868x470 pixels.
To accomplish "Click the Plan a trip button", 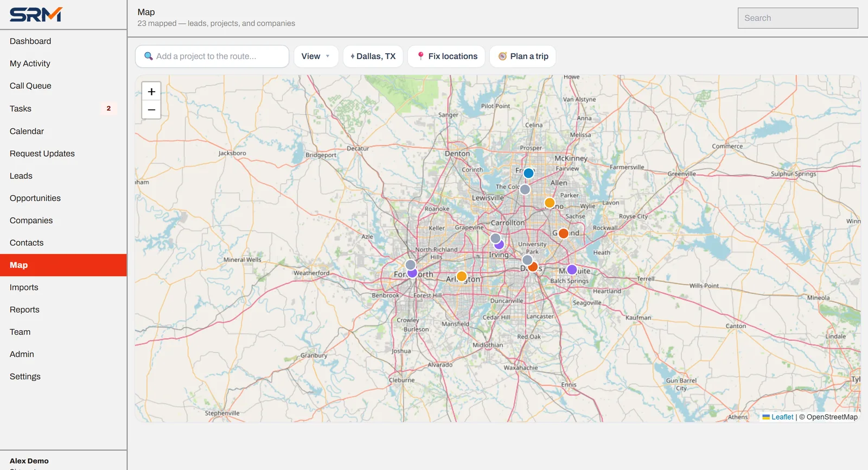I will [522, 56].
